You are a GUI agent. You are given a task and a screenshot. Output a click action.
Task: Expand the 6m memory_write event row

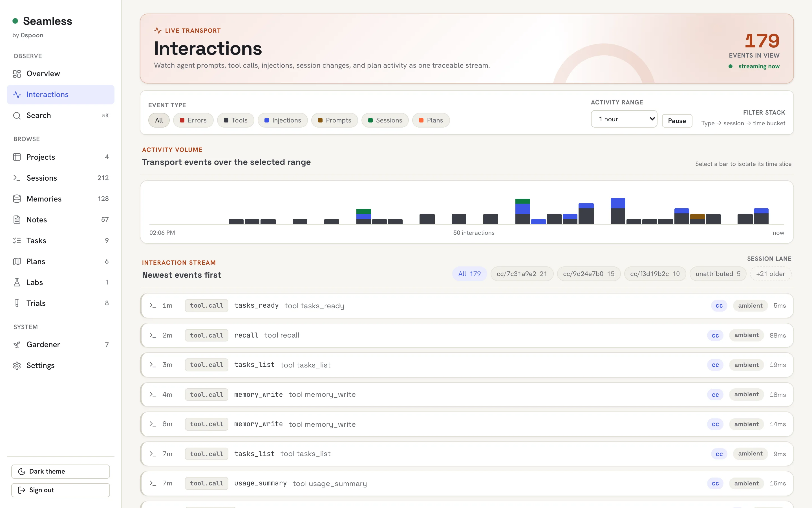[x=467, y=424]
